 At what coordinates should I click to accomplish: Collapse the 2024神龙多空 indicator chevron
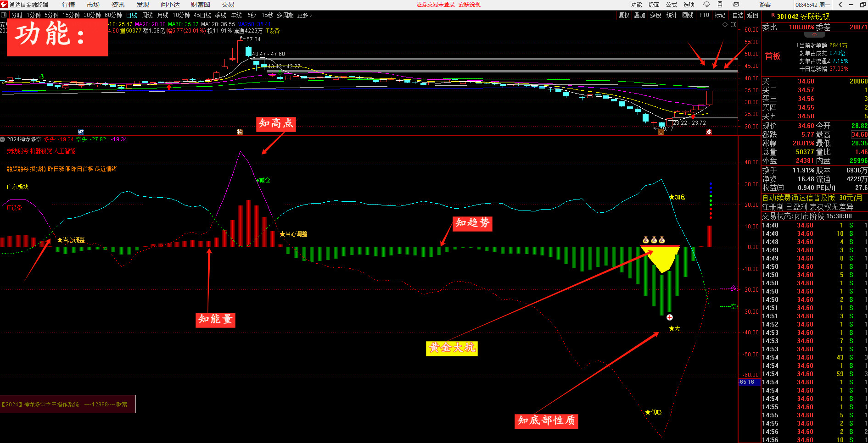click(3, 139)
